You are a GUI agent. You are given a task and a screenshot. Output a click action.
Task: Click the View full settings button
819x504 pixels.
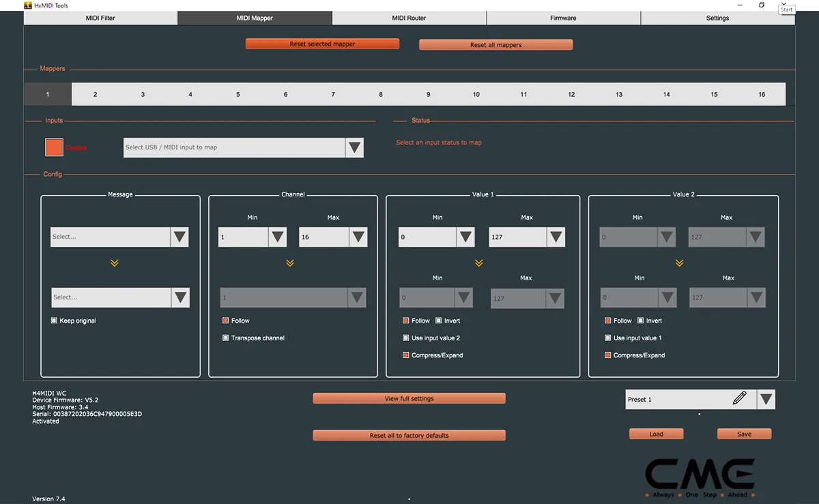(x=408, y=398)
